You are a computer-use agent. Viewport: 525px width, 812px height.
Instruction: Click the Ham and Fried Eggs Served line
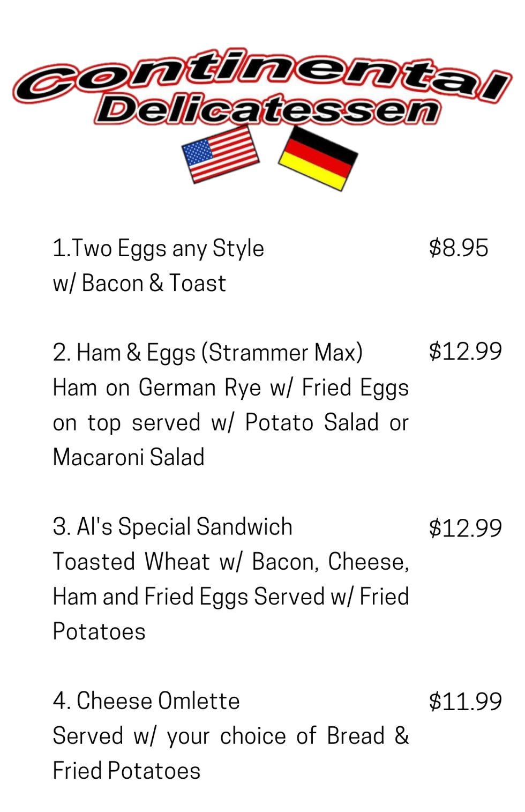[230, 597]
